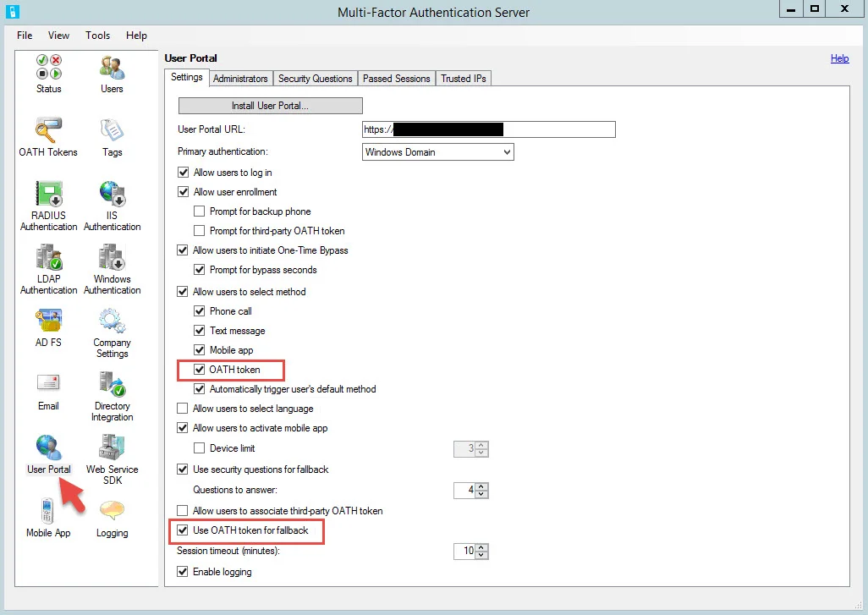Viewport: 868px width, 615px height.
Task: Toggle Allow user enrollment checkbox
Action: [x=184, y=192]
